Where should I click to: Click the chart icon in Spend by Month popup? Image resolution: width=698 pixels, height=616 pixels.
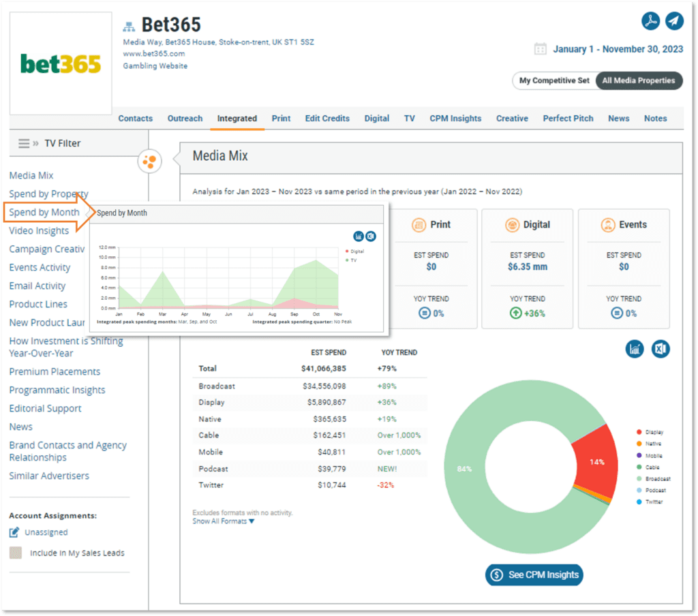pyautogui.click(x=359, y=236)
